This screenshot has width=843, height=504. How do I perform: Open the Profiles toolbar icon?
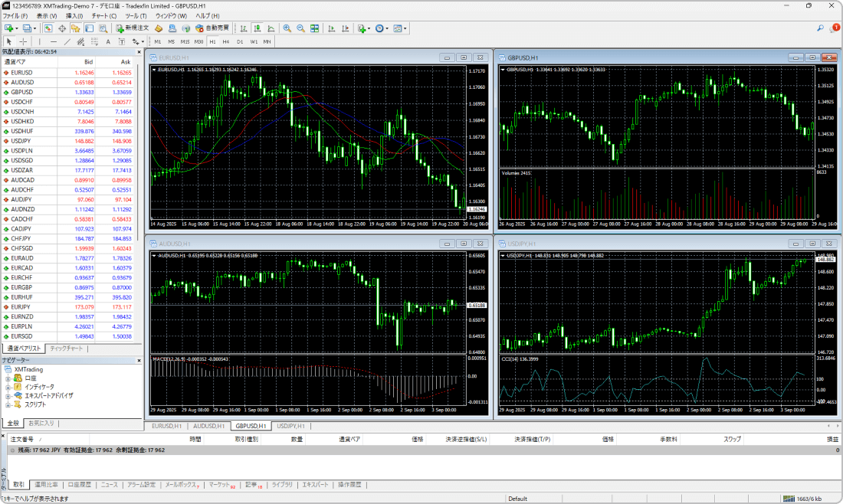pyautogui.click(x=26, y=28)
